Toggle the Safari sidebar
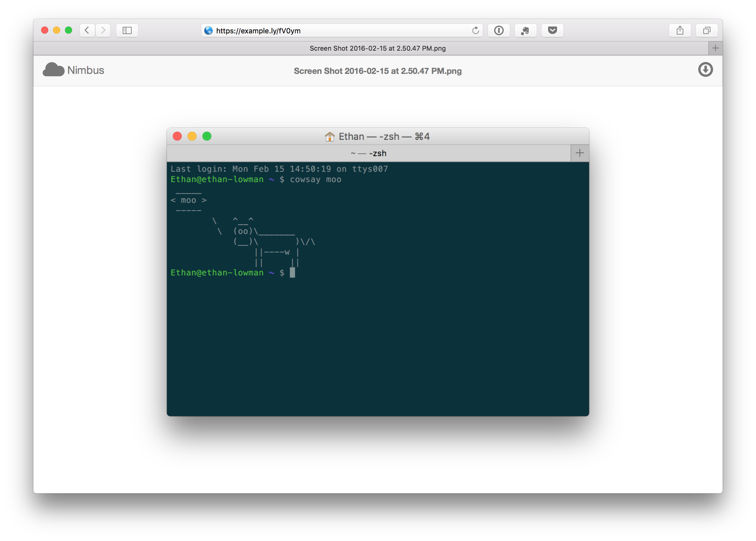The width and height of the screenshot is (756, 541). (x=127, y=30)
